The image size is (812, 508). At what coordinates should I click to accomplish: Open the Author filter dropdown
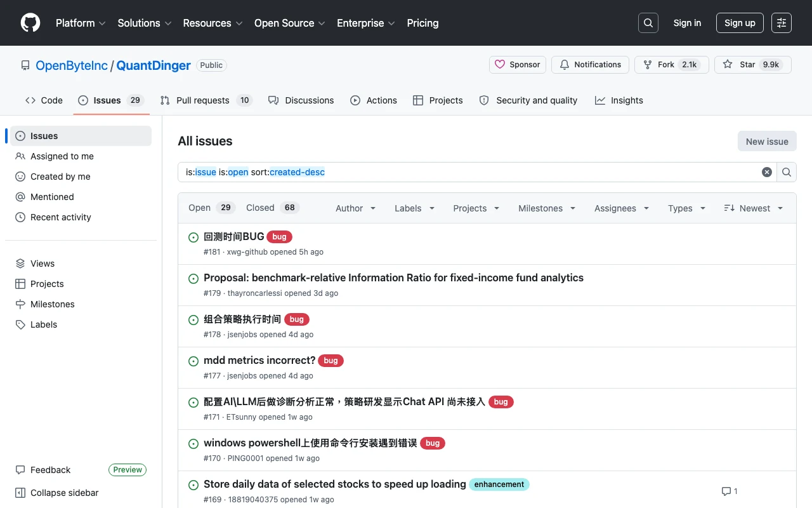(x=356, y=208)
